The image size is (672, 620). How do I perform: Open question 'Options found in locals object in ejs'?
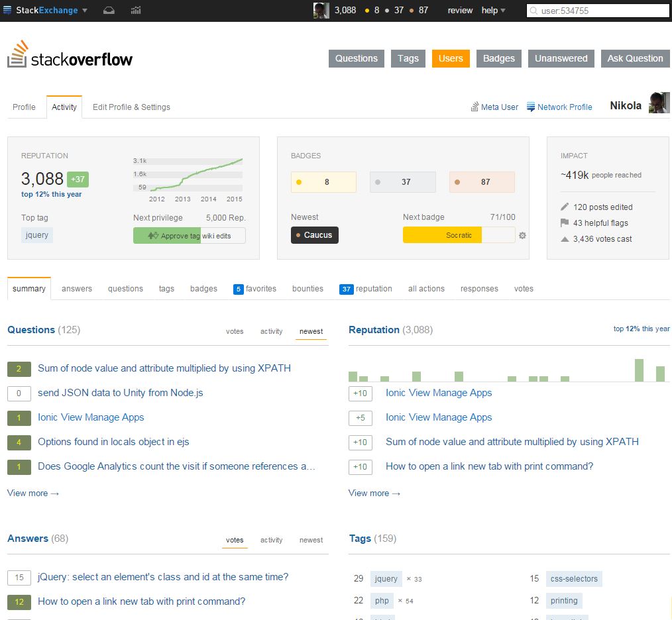(113, 442)
